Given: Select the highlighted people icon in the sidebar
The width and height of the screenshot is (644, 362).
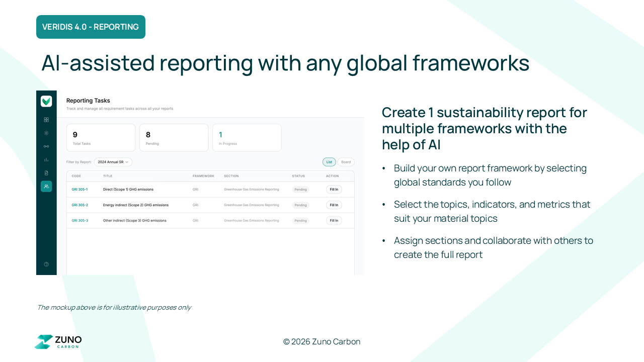Looking at the screenshot, I should pos(46,187).
